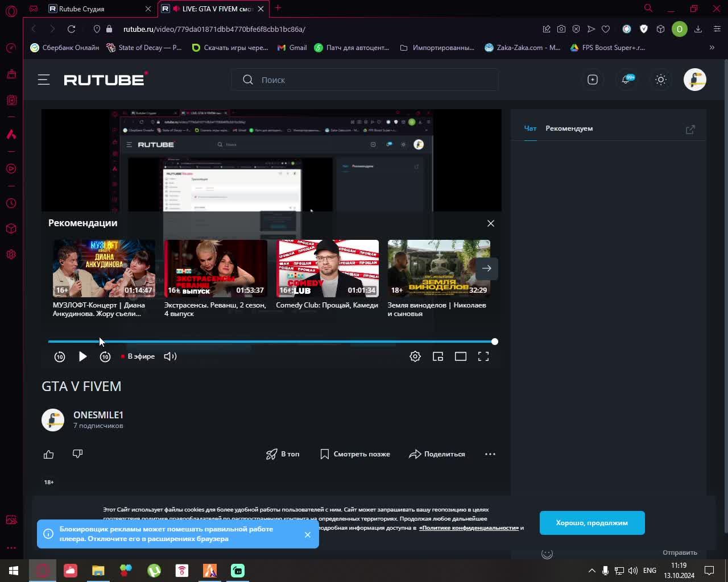This screenshot has width=728, height=582.
Task: Open Rutube notifications bell
Action: (x=627, y=80)
